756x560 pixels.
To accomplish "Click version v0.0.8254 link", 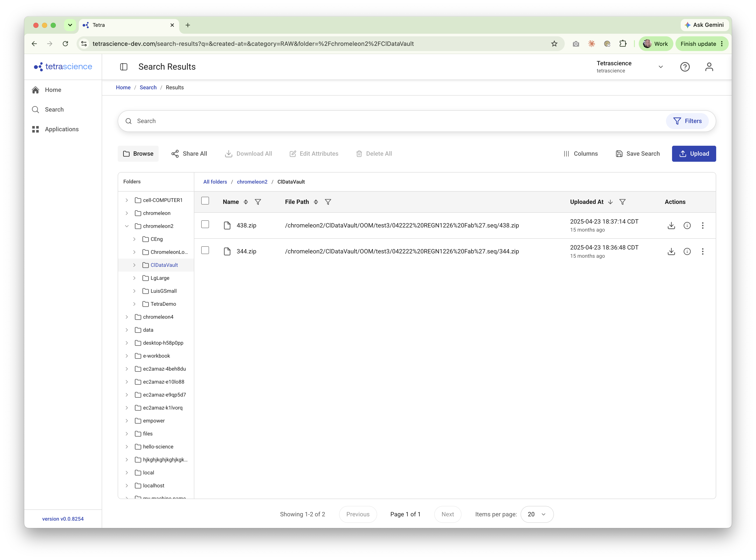I will [63, 519].
